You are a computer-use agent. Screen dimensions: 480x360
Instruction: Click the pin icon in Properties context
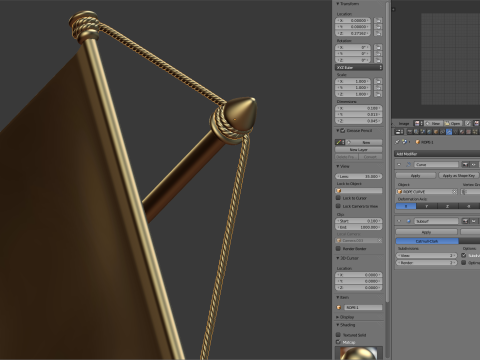397,142
